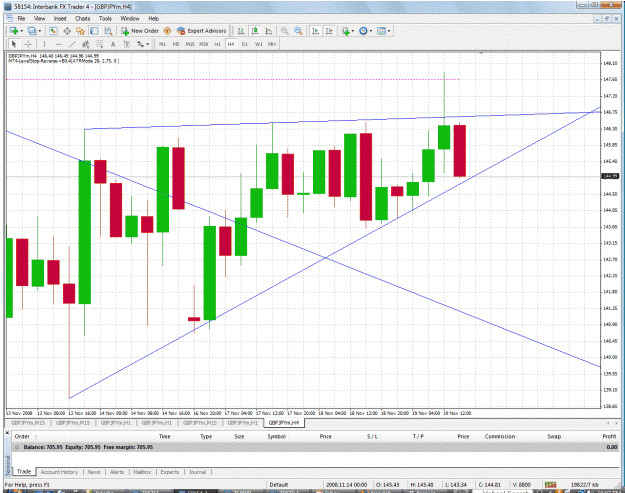Toggle the Terminal window button

coord(94,31)
